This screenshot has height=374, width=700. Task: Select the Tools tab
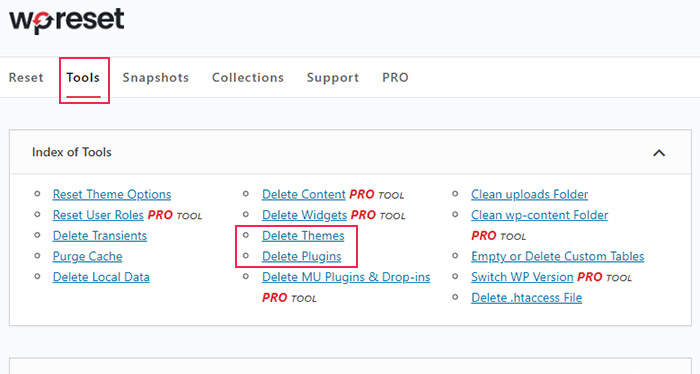[x=83, y=78]
